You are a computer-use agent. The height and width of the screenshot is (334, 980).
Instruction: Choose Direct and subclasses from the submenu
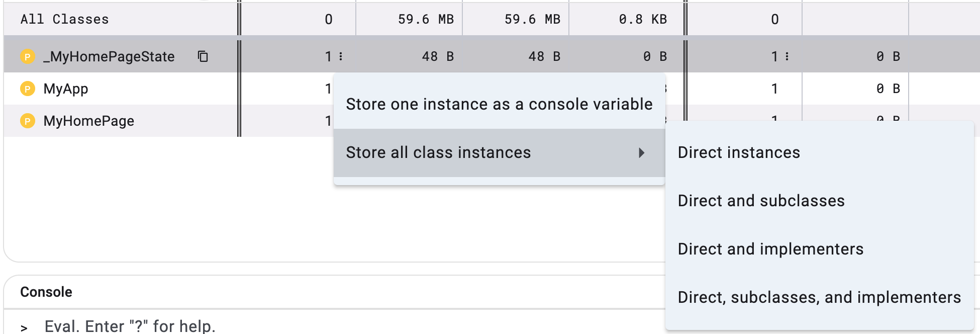point(762,201)
